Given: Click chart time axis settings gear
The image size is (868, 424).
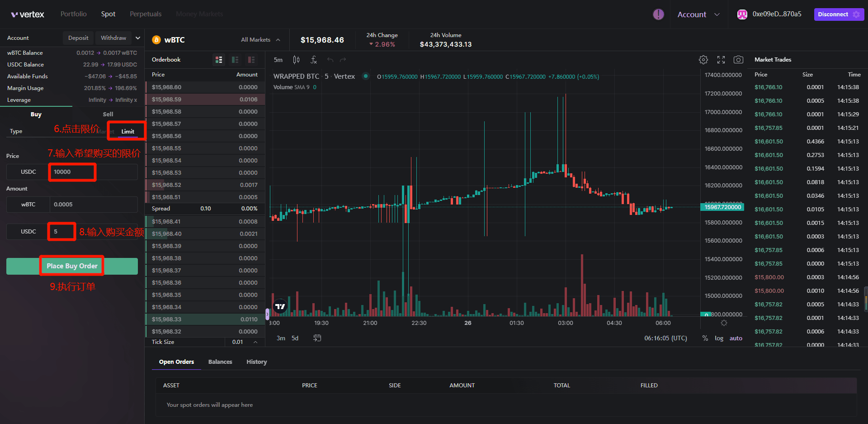Looking at the screenshot, I should pos(724,323).
